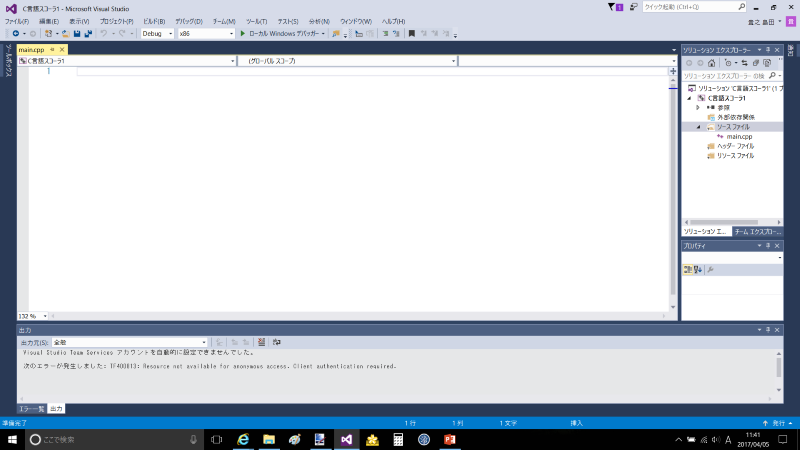The height and width of the screenshot is (450, 800).
Task: Select the main.cpp editor tab
Action: click(x=32, y=49)
